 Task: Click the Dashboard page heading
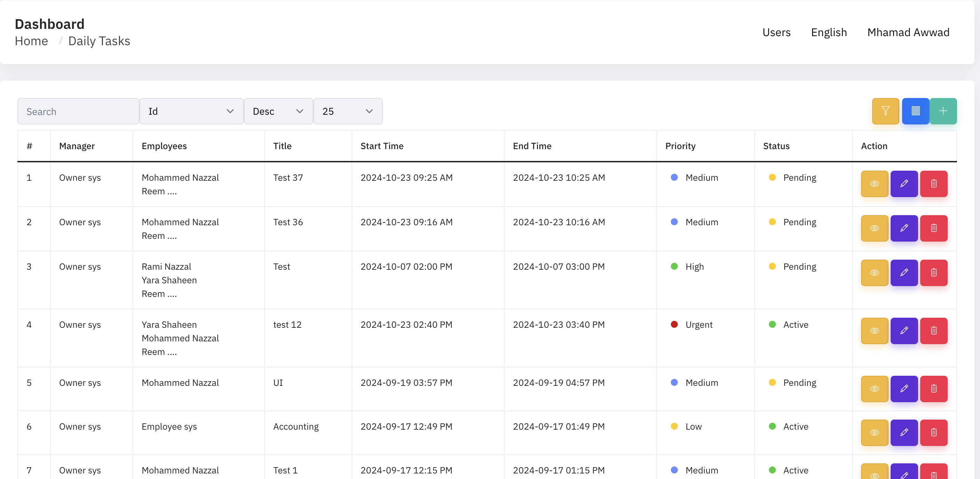49,24
